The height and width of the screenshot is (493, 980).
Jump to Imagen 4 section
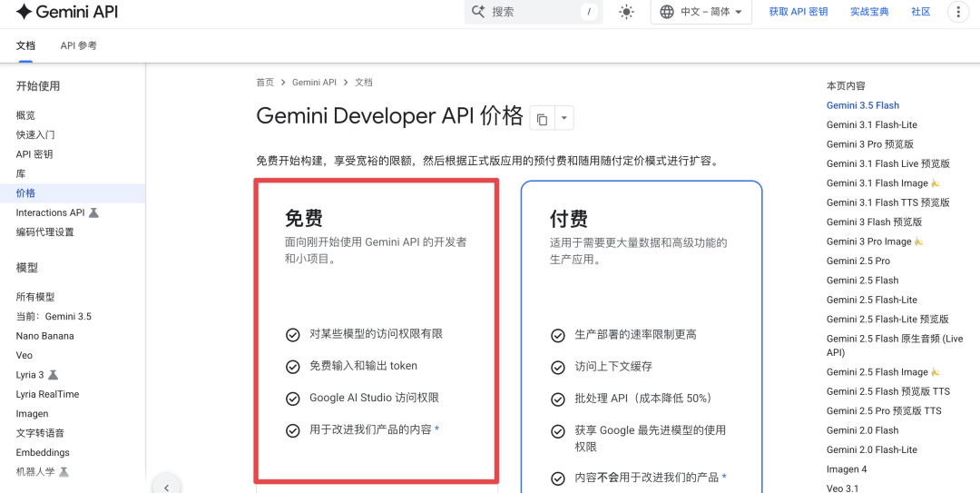(x=847, y=469)
